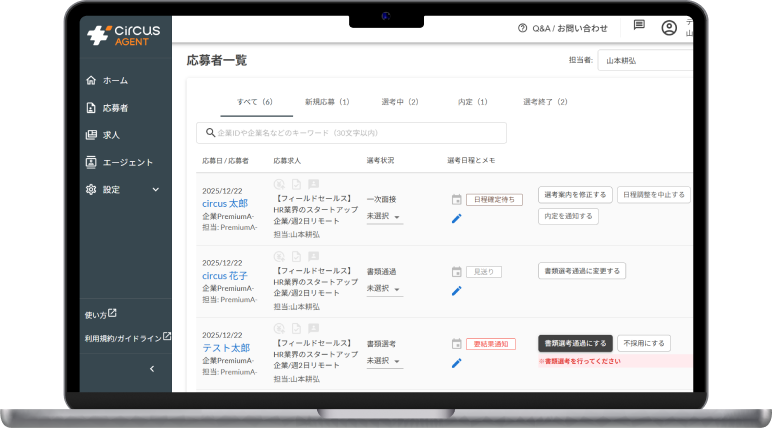Open the chat messages icon in header
772x428 pixels.
click(639, 26)
